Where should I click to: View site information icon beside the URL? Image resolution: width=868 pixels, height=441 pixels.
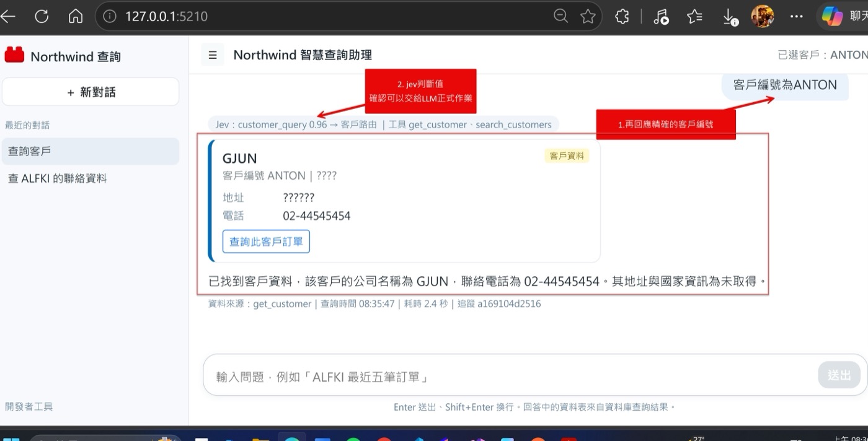pos(110,17)
